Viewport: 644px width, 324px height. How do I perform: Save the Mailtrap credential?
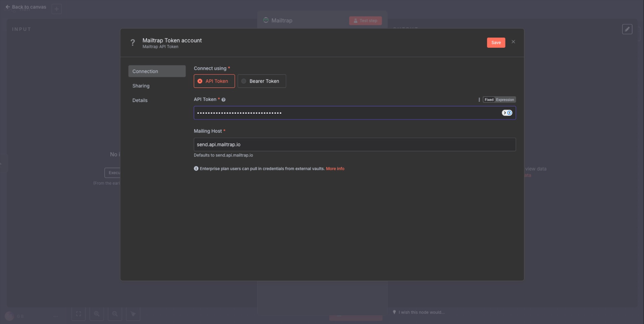click(x=496, y=43)
